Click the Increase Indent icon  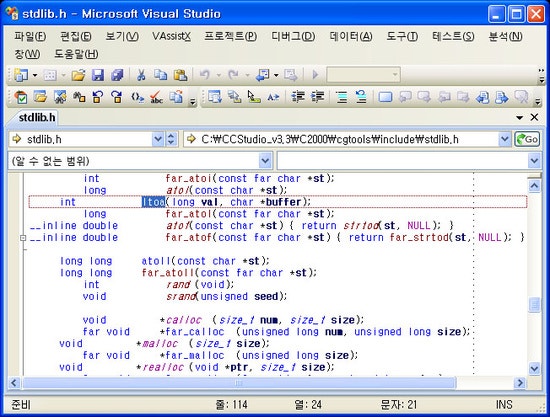point(317,96)
